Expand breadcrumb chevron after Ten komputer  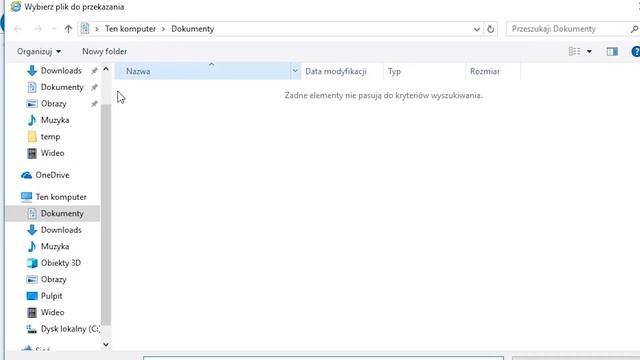(x=163, y=29)
